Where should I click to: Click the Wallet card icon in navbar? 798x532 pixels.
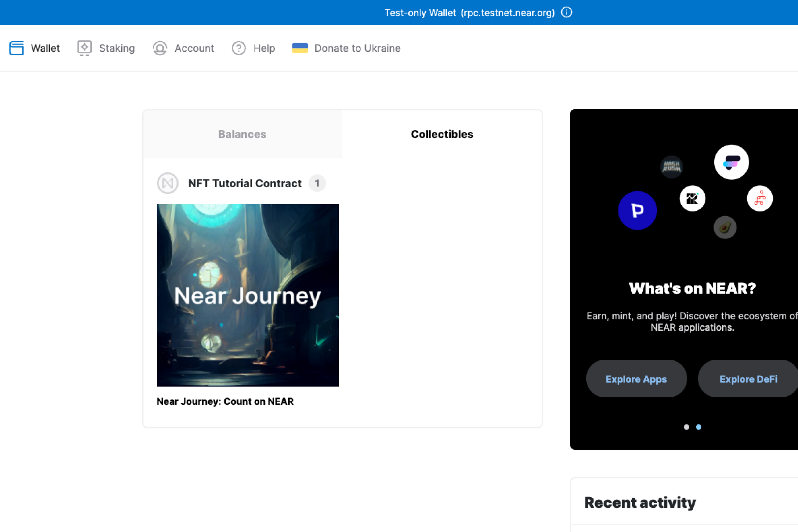16,48
